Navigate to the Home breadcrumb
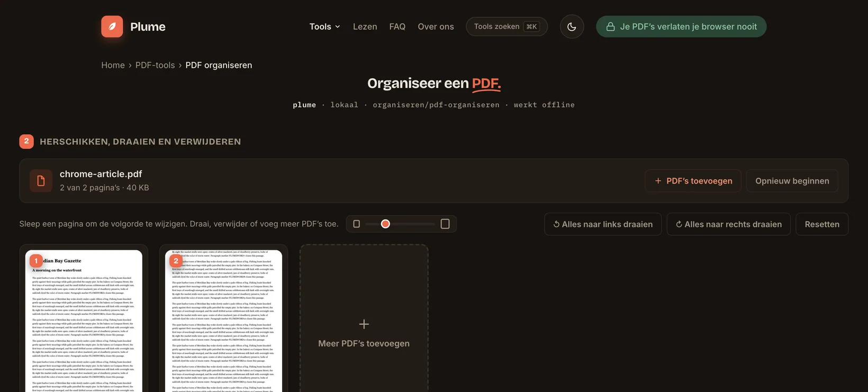 tap(113, 65)
